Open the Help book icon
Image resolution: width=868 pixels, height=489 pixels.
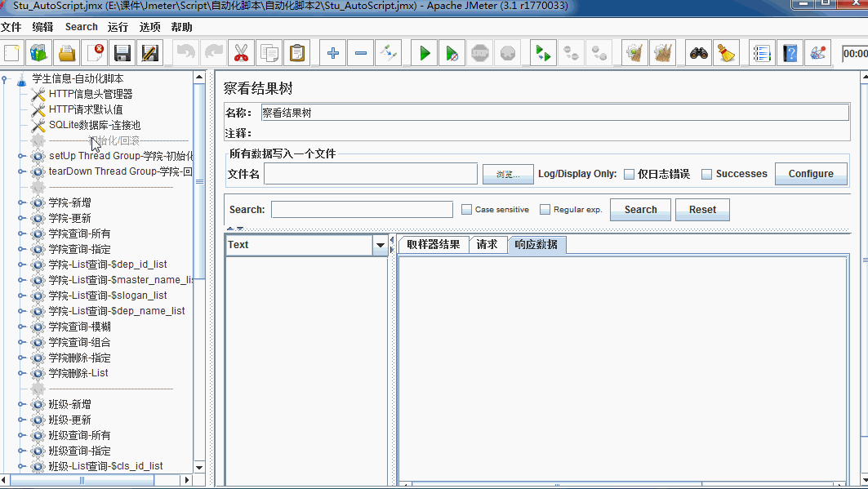pos(790,53)
